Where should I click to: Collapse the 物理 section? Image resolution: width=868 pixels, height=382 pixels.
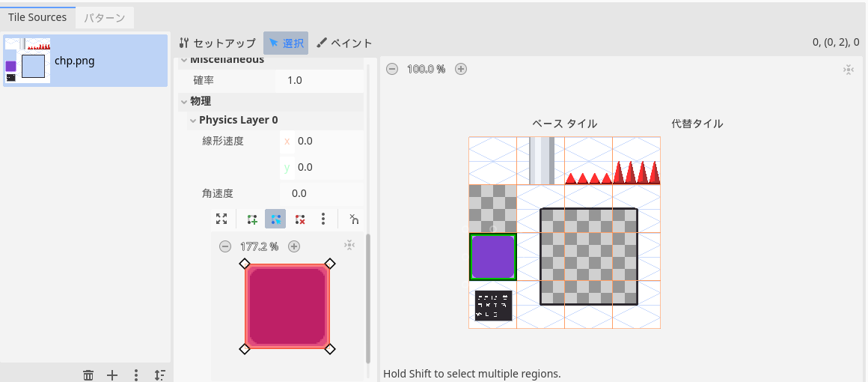183,101
